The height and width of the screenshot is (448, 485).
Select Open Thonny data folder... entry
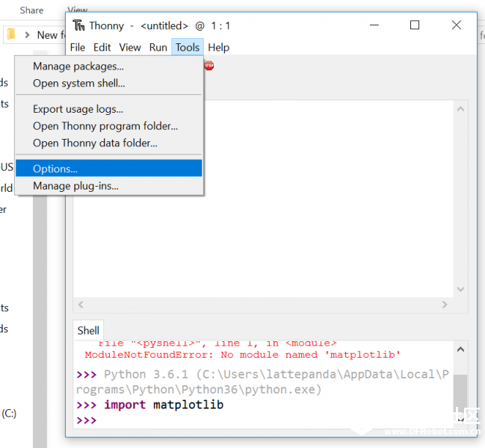tap(109, 143)
